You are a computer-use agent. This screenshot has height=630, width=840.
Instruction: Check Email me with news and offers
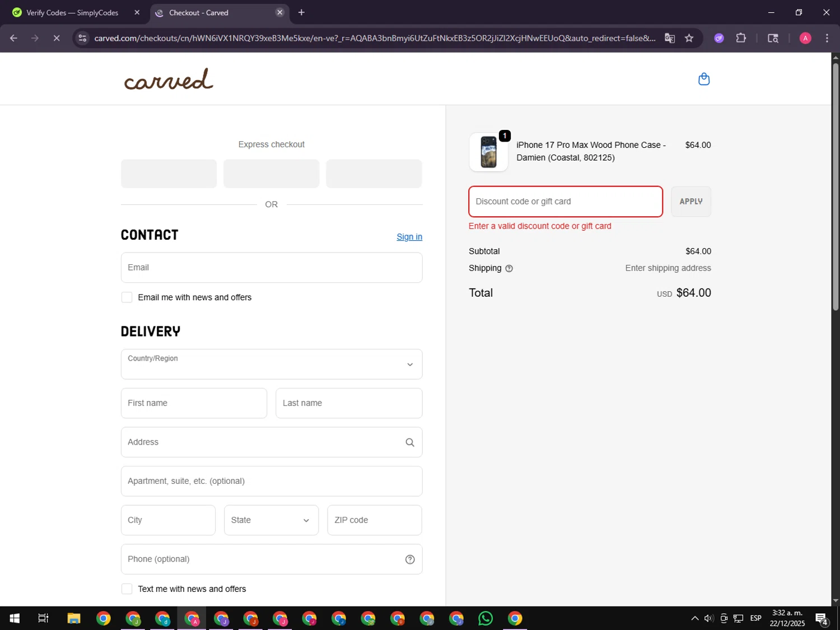coord(127,297)
